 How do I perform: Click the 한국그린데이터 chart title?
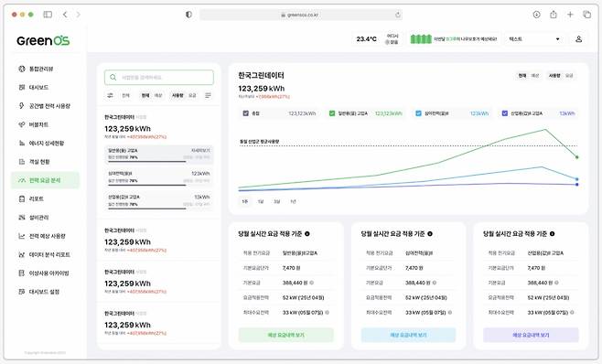261,75
